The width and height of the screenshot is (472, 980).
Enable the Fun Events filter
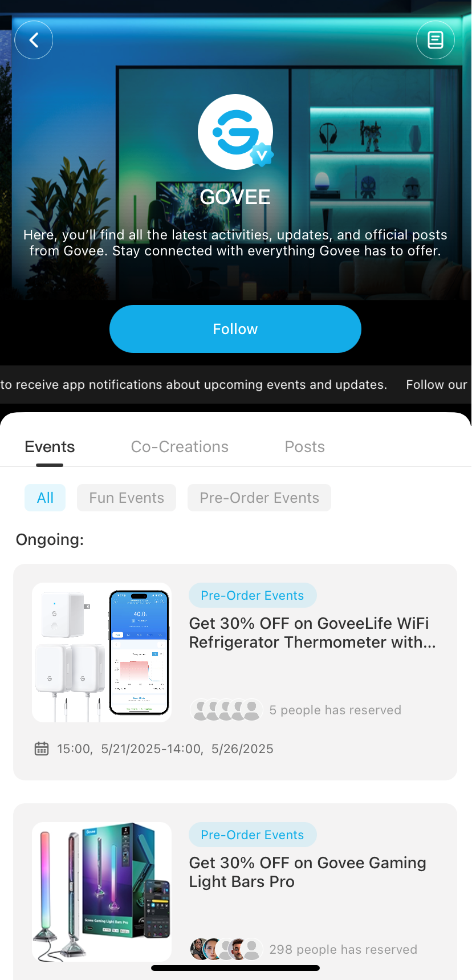pos(126,498)
